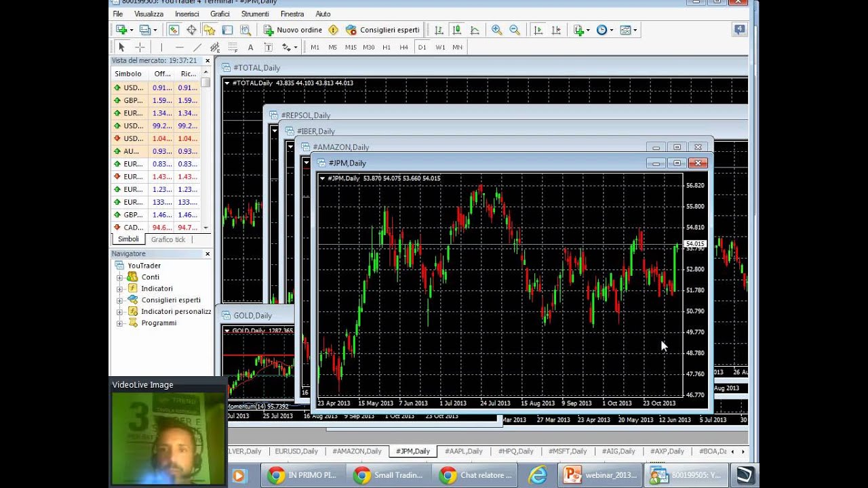Click the Nuovo ordine button
The height and width of the screenshot is (488, 868).
(x=293, y=30)
